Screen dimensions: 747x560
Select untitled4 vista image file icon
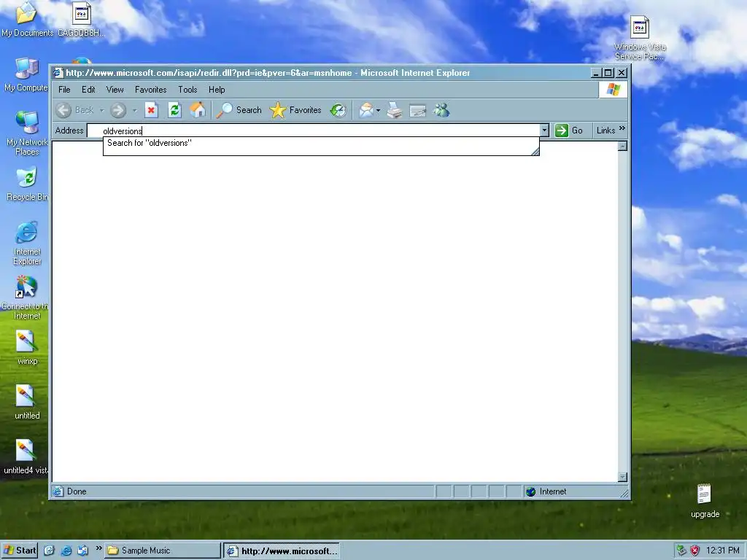tap(26, 456)
